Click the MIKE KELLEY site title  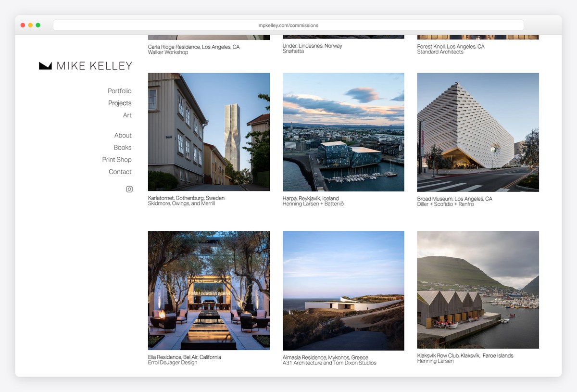tap(94, 66)
